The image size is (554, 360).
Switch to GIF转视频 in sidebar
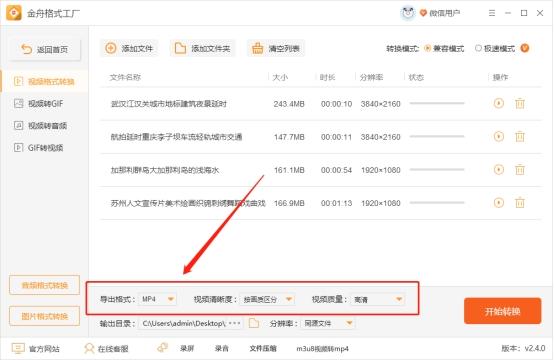(45, 148)
